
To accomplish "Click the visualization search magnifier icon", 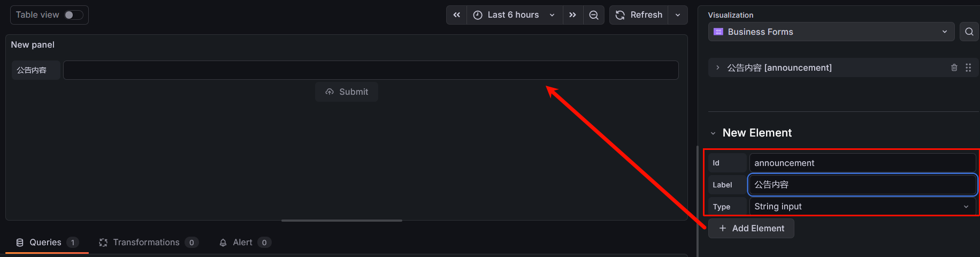I will tap(969, 32).
